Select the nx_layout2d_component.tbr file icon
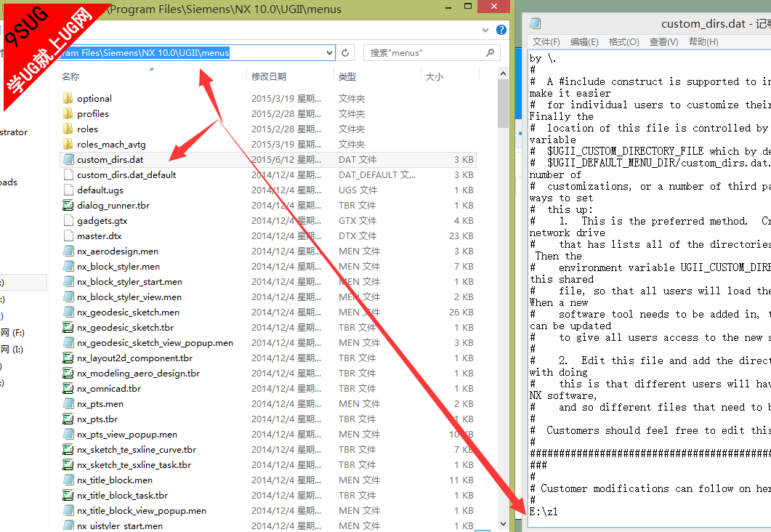The image size is (771, 532). [68, 358]
